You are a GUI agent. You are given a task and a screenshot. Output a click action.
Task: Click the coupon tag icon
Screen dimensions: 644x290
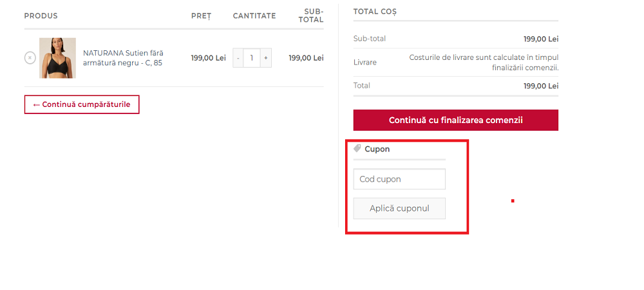click(x=357, y=148)
